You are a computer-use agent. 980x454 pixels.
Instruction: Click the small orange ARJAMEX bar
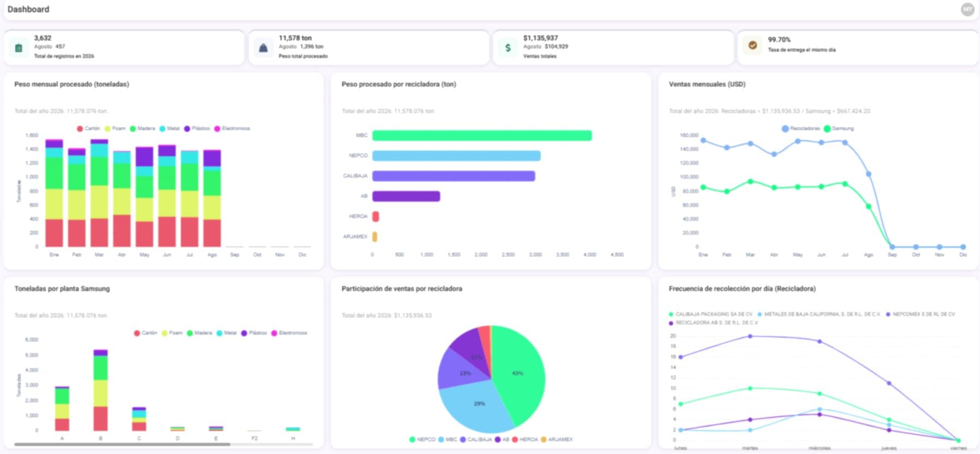(x=375, y=236)
